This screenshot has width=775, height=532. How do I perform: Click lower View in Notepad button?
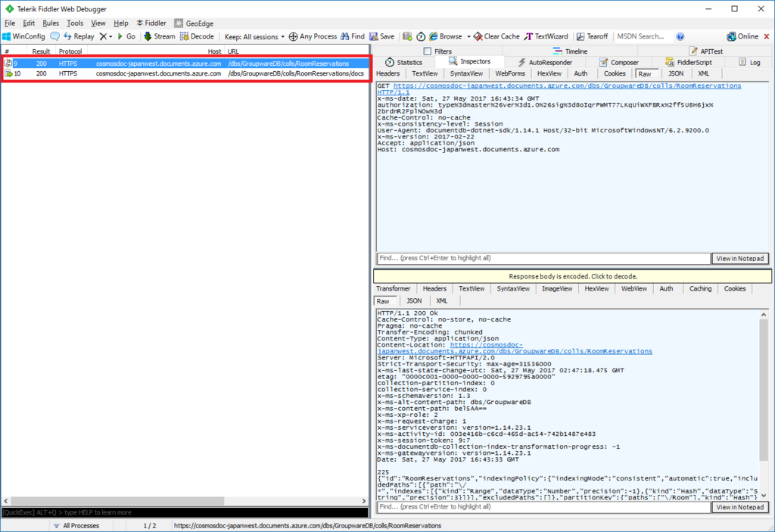(740, 507)
